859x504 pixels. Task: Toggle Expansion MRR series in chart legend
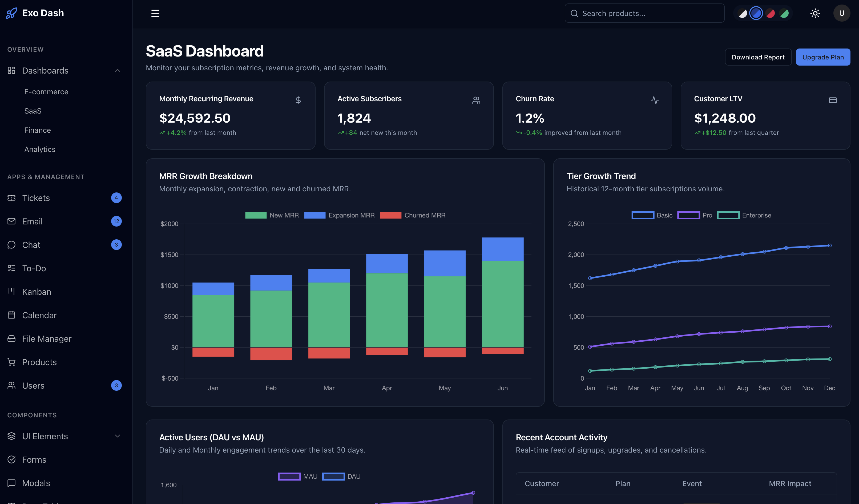339,215
